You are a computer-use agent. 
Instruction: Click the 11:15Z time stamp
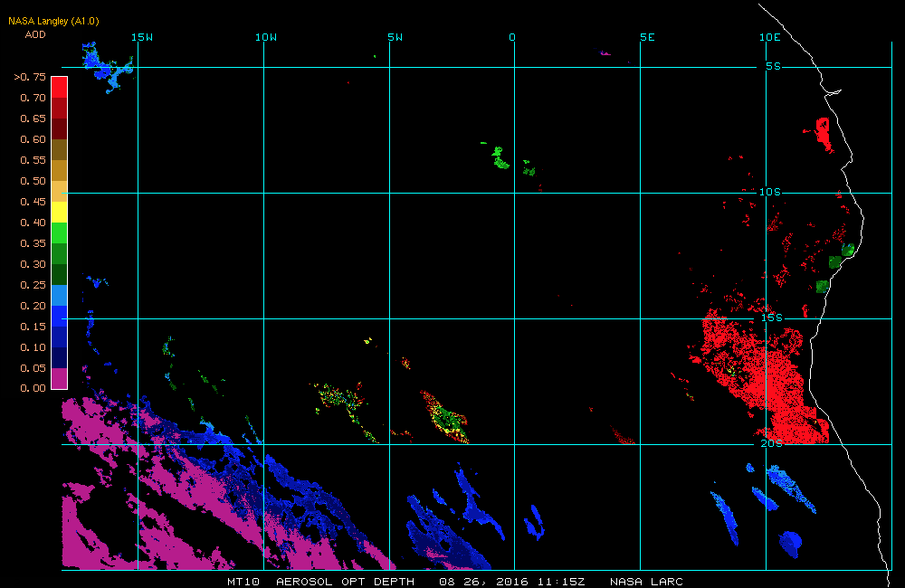561,582
